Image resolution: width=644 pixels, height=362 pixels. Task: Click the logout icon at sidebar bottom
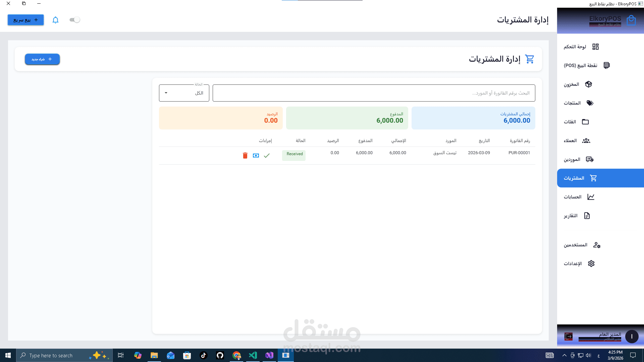[x=569, y=336]
